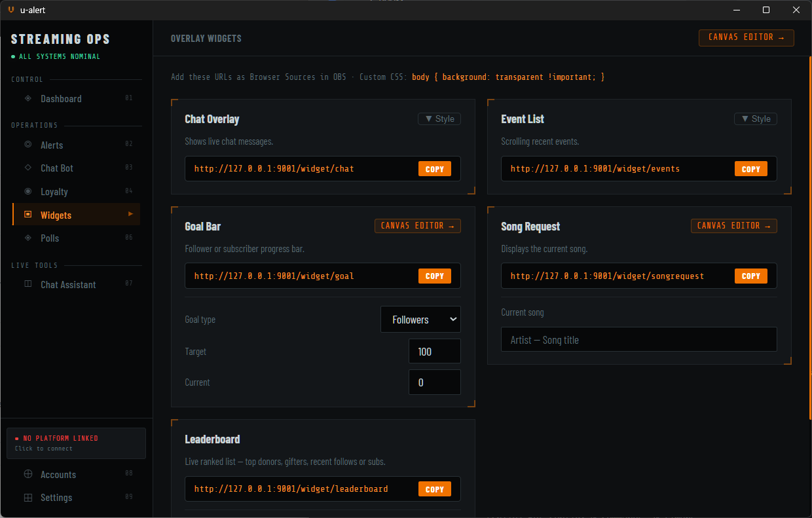The image size is (812, 518).
Task: Select the Widgets menu item
Action: [x=77, y=215]
